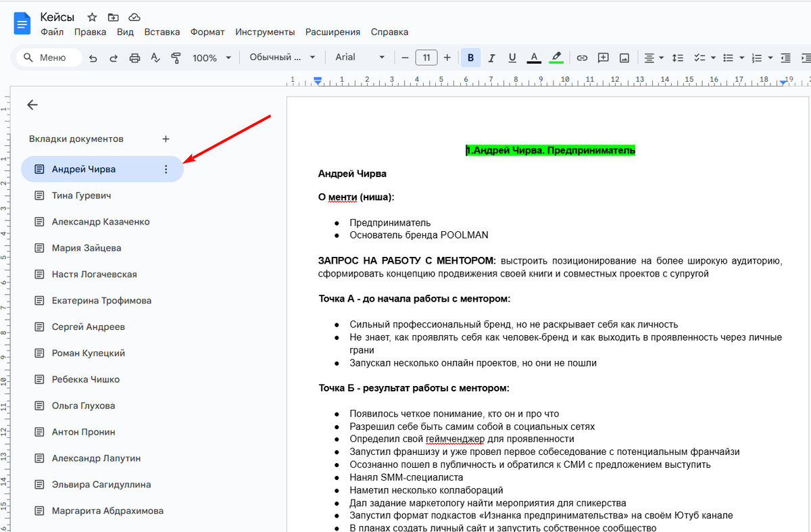Open checklist options dropdown arrow
The image size is (811, 532).
pyautogui.click(x=712, y=57)
